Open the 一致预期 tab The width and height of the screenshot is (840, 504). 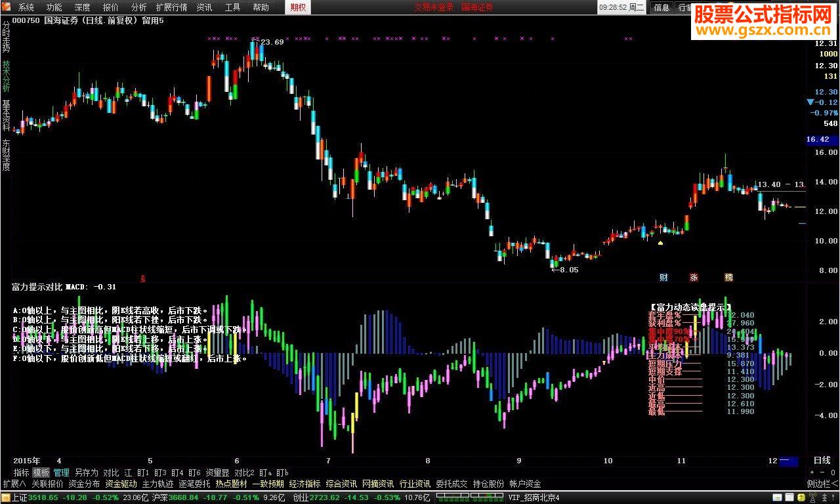(x=268, y=484)
